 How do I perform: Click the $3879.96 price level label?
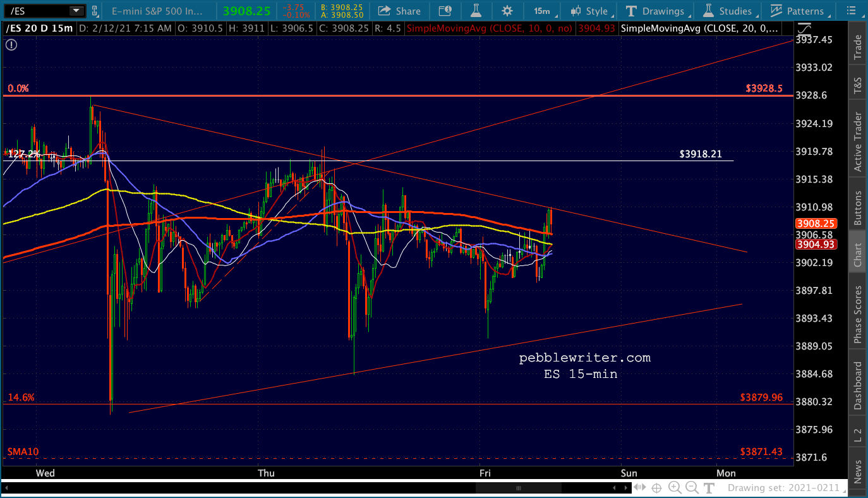click(761, 398)
